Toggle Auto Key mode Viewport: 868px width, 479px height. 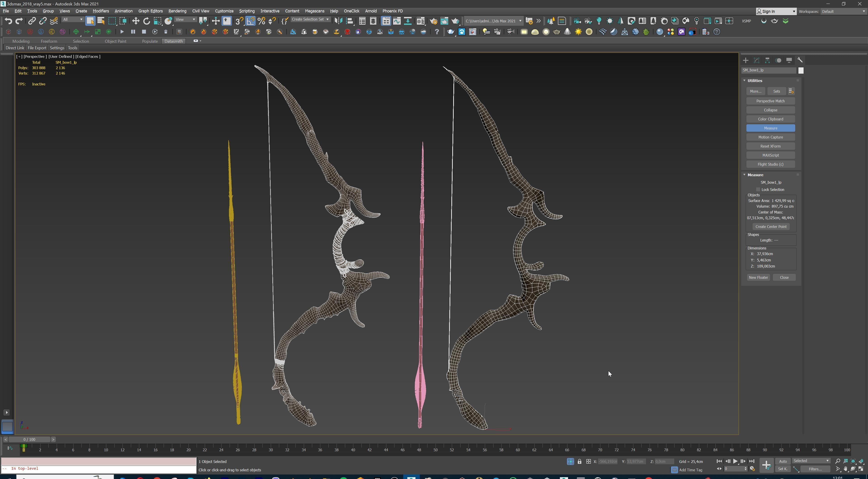783,461
